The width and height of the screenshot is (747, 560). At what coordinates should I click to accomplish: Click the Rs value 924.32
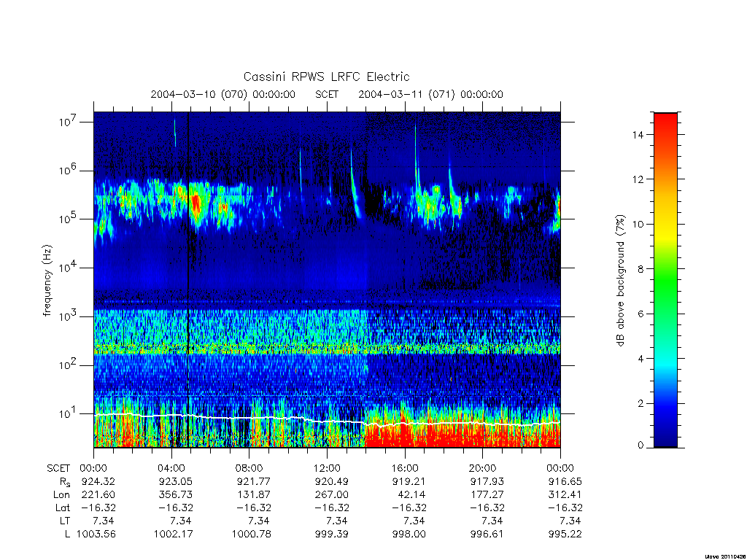(98, 481)
